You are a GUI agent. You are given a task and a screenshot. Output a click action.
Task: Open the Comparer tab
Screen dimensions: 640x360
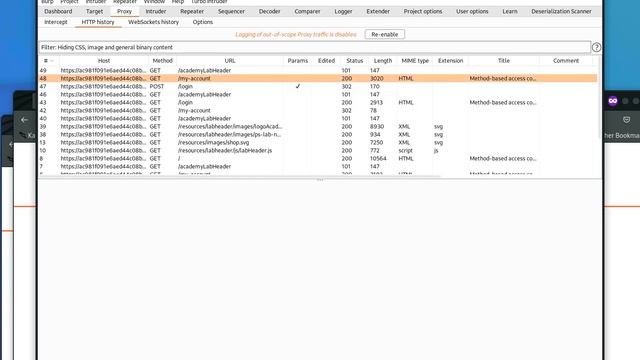(307, 11)
